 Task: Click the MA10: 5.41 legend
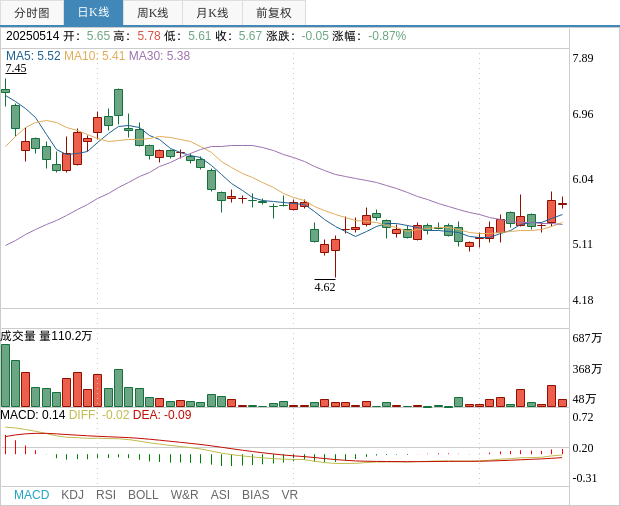(x=95, y=56)
